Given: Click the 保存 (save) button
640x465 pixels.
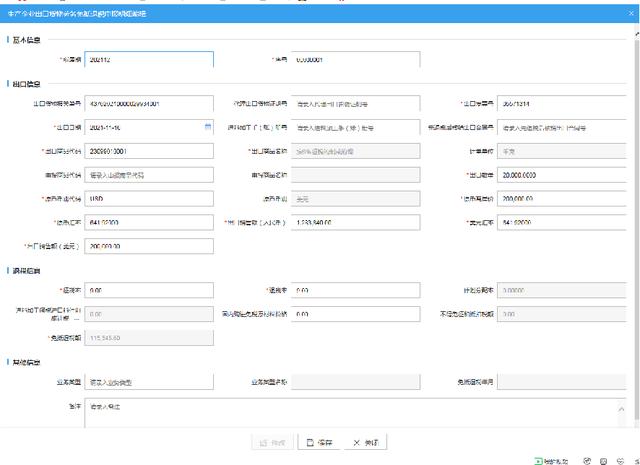Looking at the screenshot, I should click(318, 441).
